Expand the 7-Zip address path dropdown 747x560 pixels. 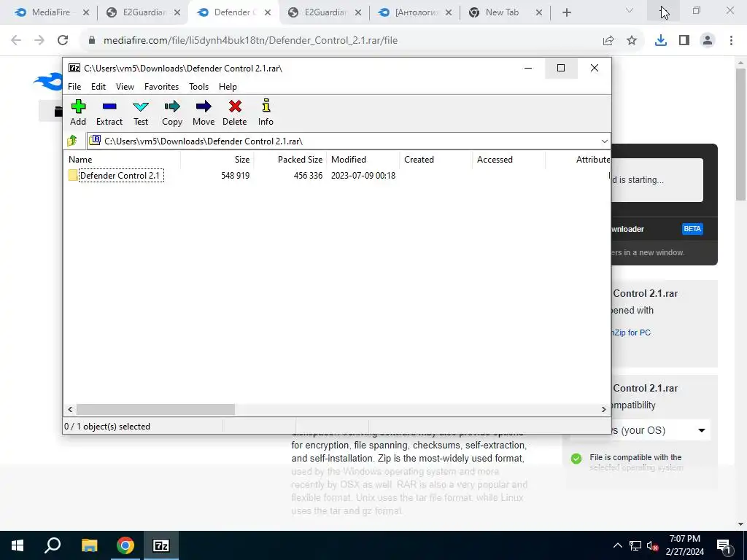(604, 141)
